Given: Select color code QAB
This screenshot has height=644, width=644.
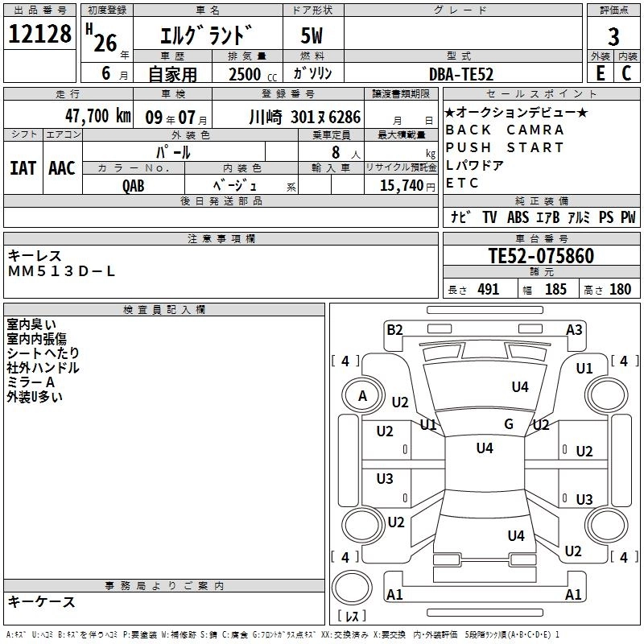Looking at the screenshot, I should point(133,186).
